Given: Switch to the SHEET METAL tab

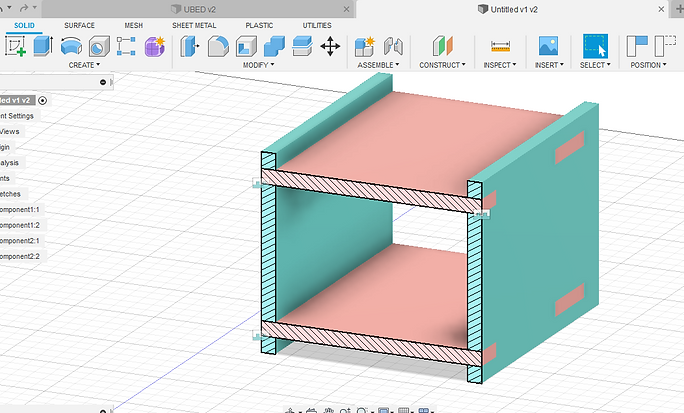Looking at the screenshot, I should [194, 25].
